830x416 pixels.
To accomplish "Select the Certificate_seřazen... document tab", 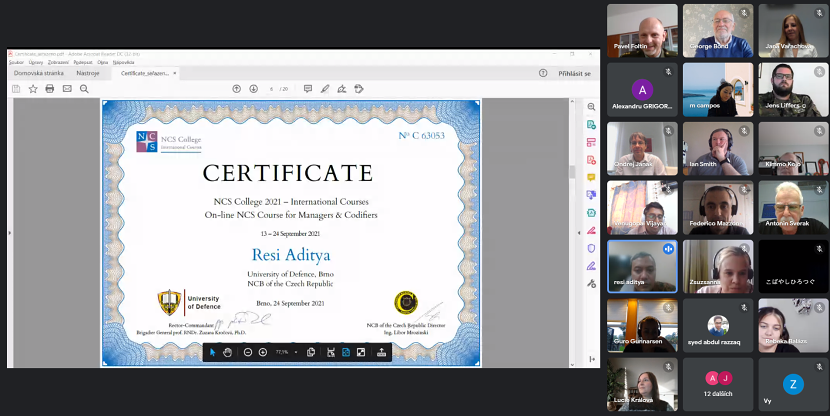I will [145, 73].
